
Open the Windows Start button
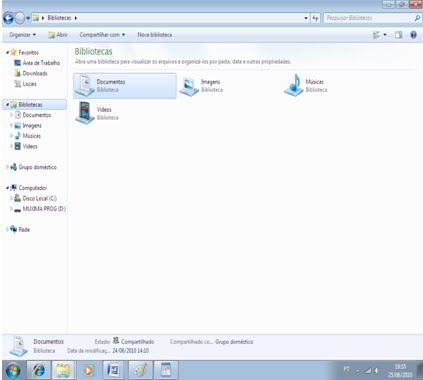pyautogui.click(x=13, y=370)
